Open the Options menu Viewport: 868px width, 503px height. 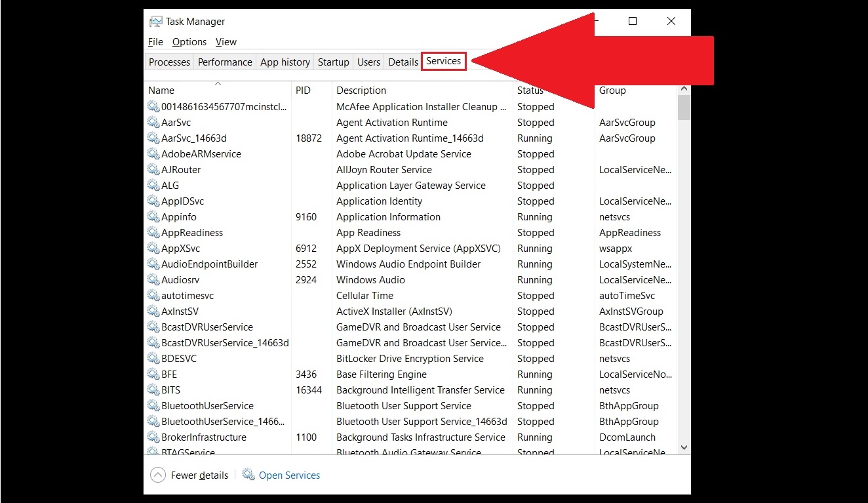[x=189, y=41]
